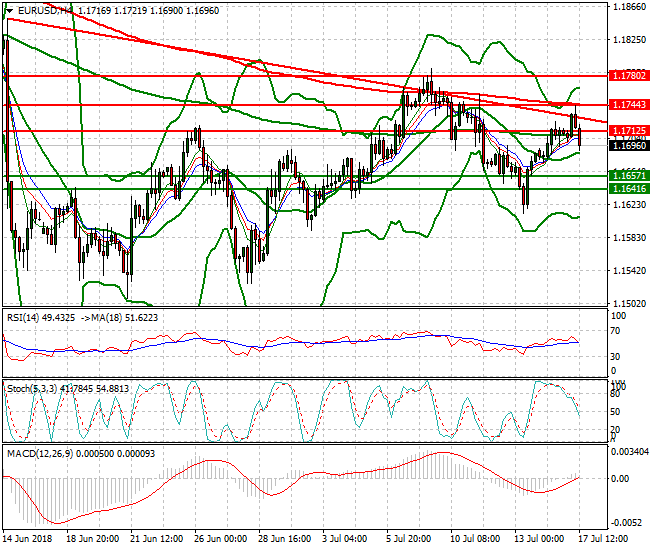The height and width of the screenshot is (550, 650).
Task: Click the 13 Jul 00:00 time label
Action: pyautogui.click(x=539, y=539)
